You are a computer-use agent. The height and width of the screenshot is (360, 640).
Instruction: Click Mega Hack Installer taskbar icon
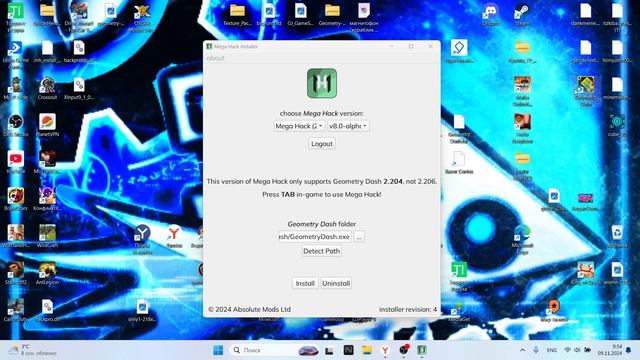pos(422,350)
